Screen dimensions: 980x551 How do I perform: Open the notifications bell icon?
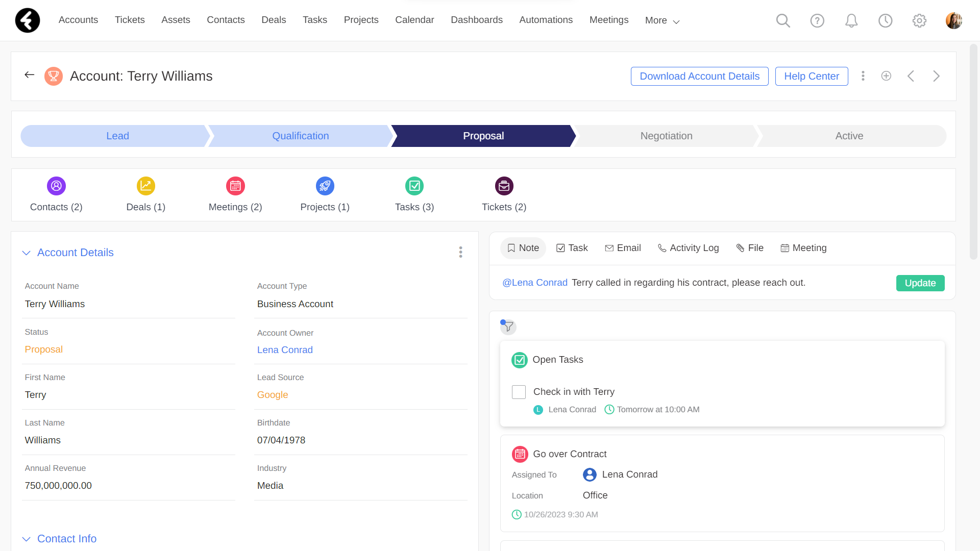tap(851, 20)
